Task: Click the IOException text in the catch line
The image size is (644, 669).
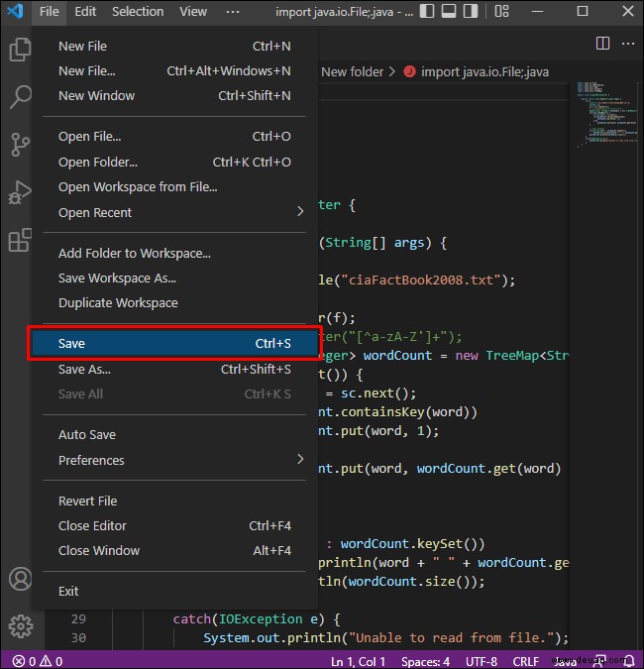Action: click(261, 618)
